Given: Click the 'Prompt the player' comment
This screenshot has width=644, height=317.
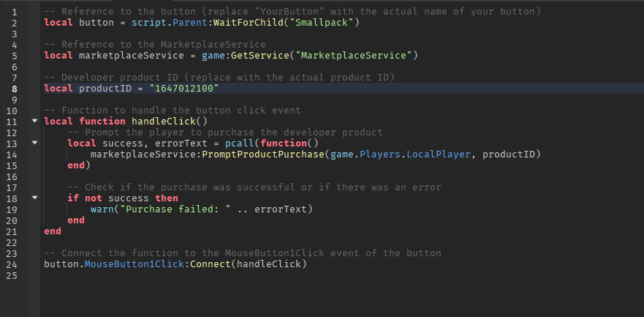Looking at the screenshot, I should [225, 133].
